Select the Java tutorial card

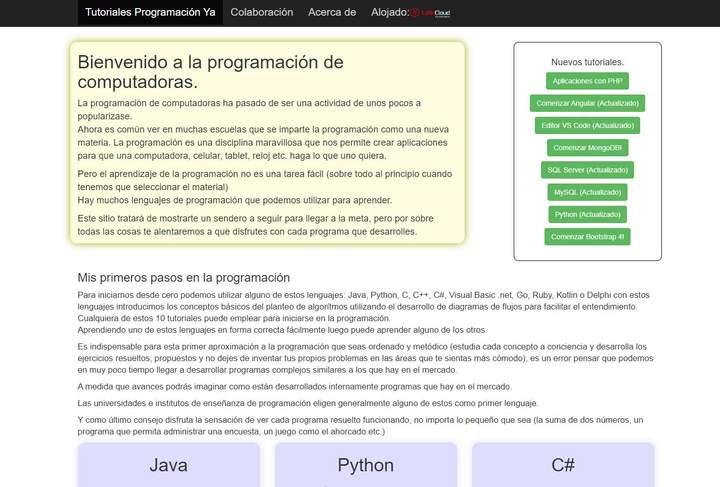point(169,465)
